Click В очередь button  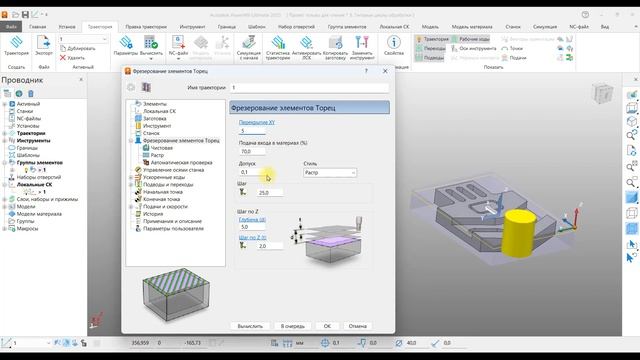[293, 326]
